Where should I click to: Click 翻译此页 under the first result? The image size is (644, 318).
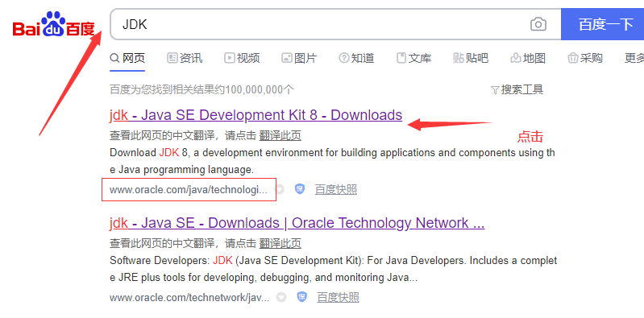coord(280,135)
